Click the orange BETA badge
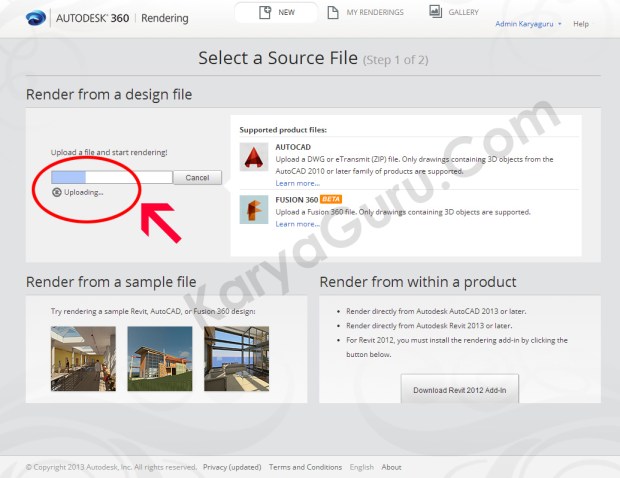This screenshot has width=620, height=478. 331,199
